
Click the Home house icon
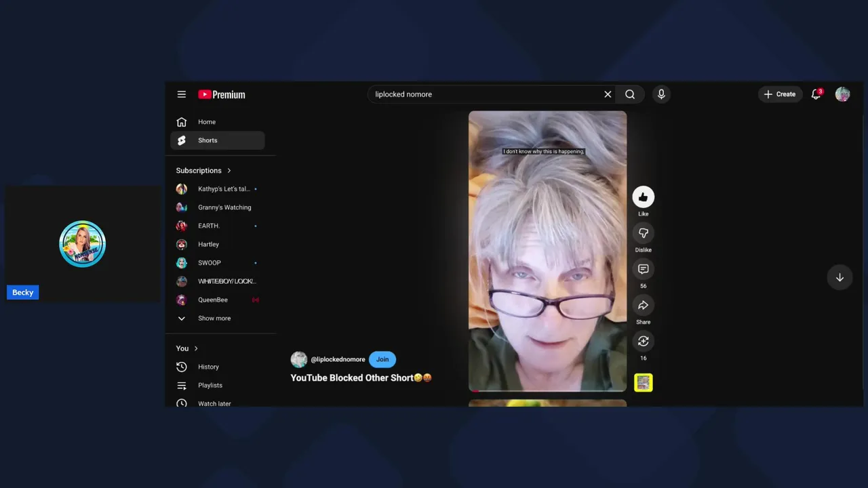point(181,122)
